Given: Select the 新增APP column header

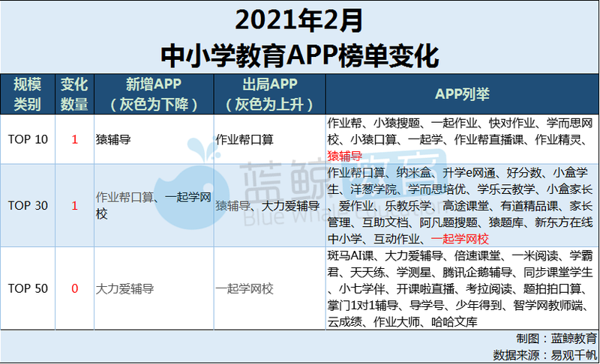Looking at the screenshot, I should [x=154, y=94].
